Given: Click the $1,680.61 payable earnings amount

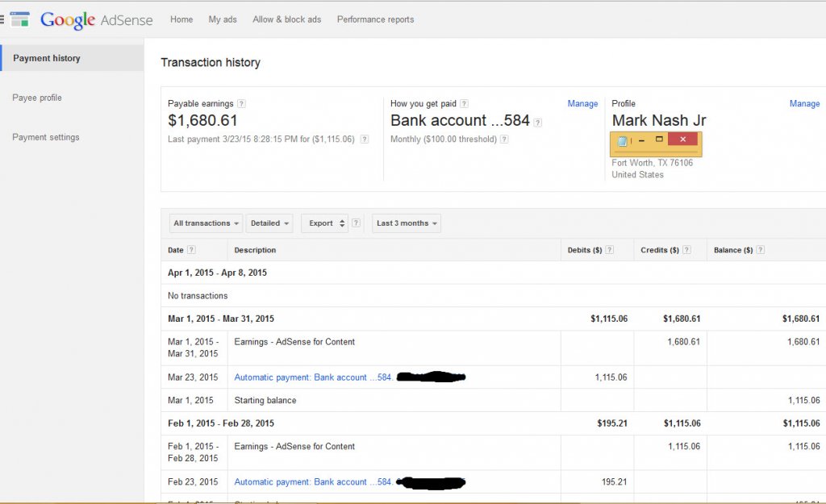Looking at the screenshot, I should (202, 121).
